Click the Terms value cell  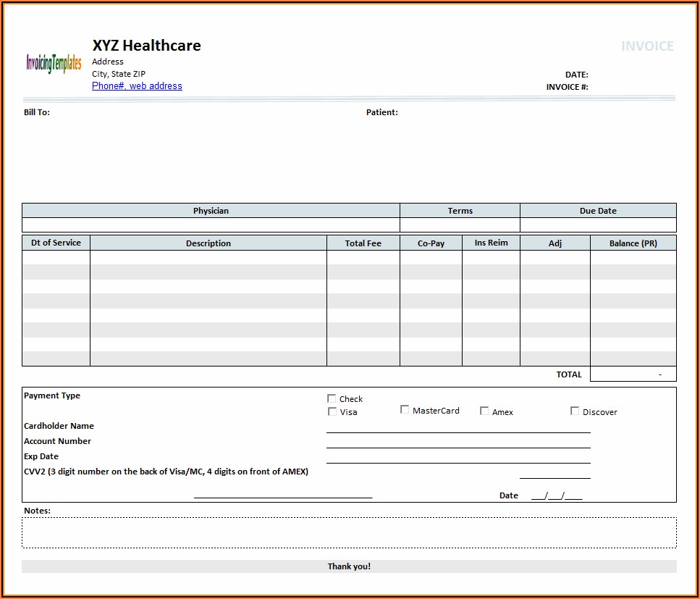point(460,225)
